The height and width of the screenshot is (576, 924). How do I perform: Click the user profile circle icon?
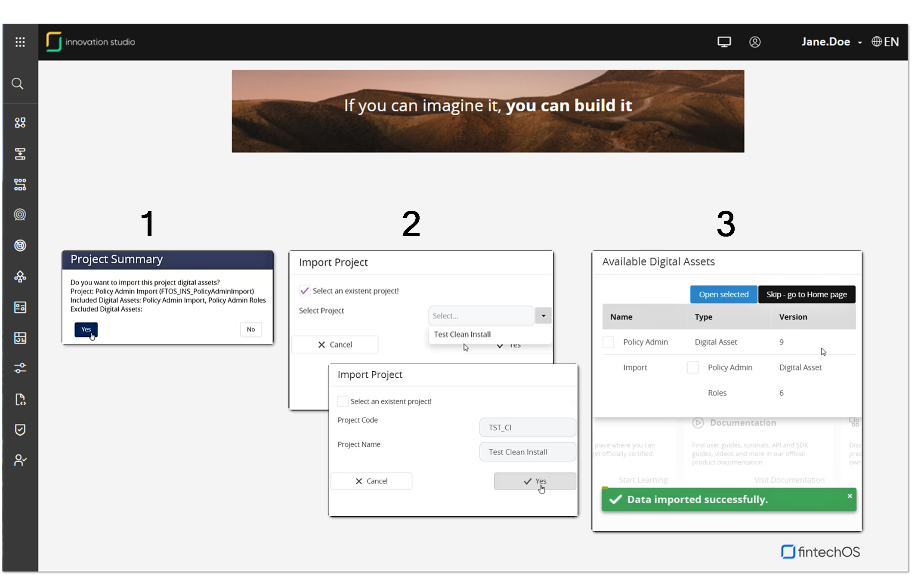tap(754, 42)
